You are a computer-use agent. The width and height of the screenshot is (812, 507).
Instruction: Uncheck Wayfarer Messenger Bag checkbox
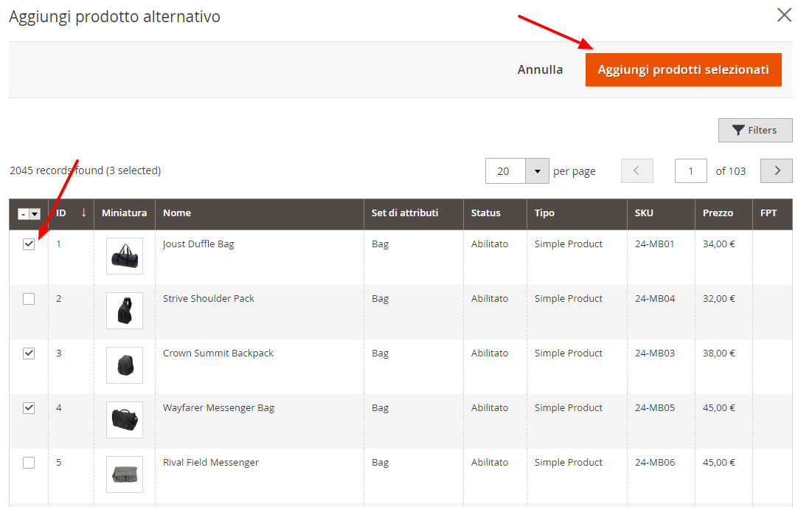click(29, 408)
